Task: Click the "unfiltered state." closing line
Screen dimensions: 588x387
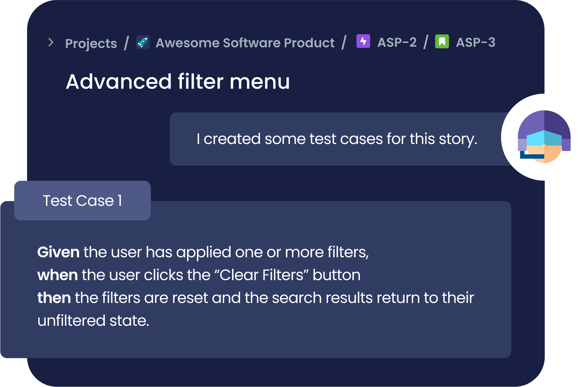Action: pyautogui.click(x=93, y=321)
